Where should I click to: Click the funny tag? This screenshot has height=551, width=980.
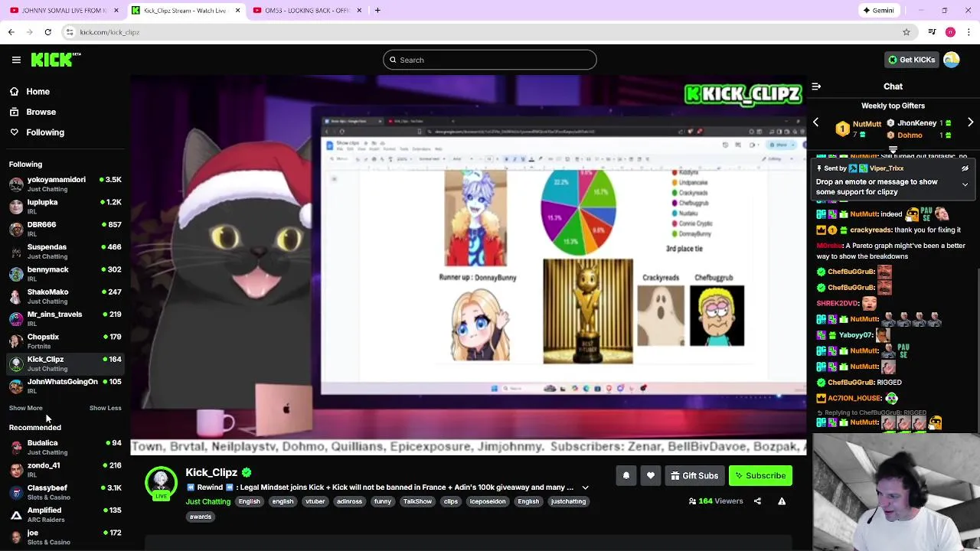(x=383, y=502)
